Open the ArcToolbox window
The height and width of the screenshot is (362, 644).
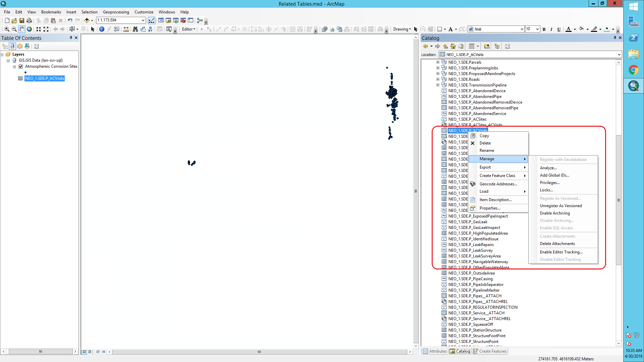pos(183,20)
